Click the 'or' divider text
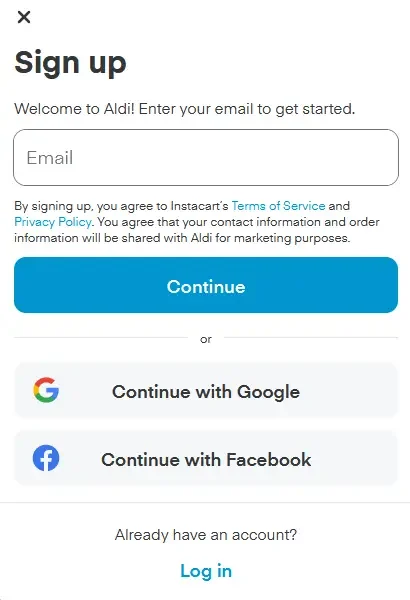410x600 pixels. 206,339
